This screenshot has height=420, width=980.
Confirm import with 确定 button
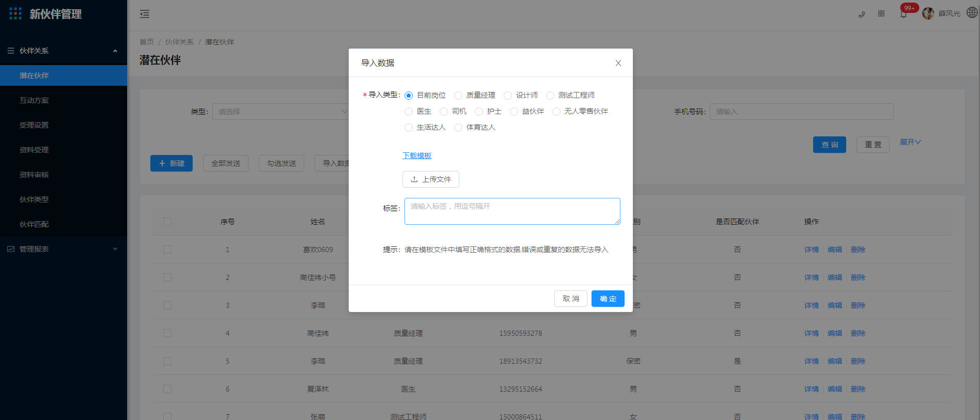(x=608, y=299)
